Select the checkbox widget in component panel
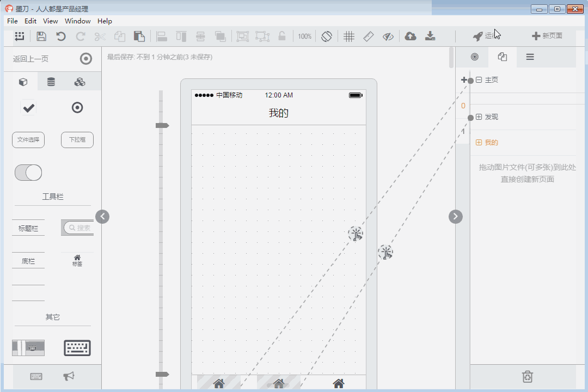 [x=28, y=108]
